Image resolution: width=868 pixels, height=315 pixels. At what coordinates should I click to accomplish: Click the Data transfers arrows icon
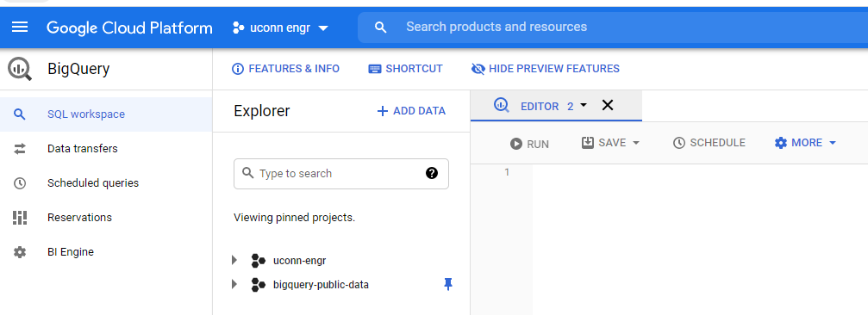coord(20,149)
